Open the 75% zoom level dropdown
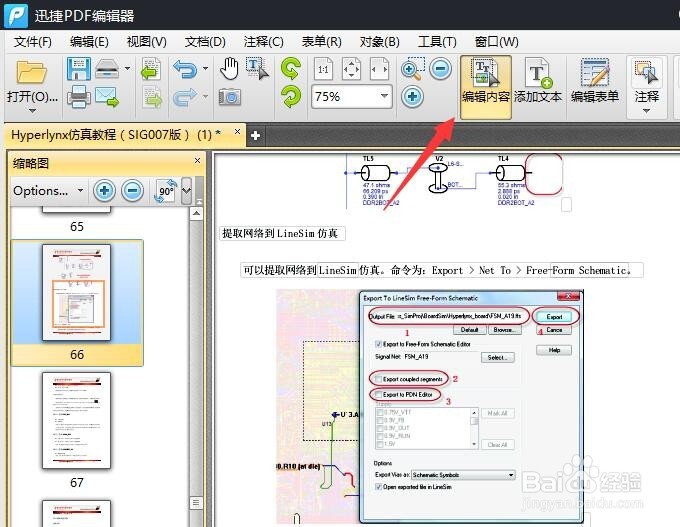680x527 pixels. point(384,96)
